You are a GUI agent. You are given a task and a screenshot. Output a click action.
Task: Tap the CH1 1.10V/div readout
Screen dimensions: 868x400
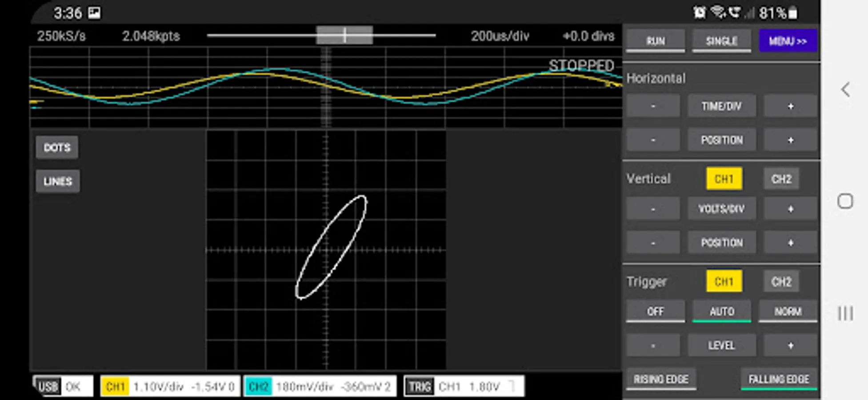pyautogui.click(x=159, y=387)
